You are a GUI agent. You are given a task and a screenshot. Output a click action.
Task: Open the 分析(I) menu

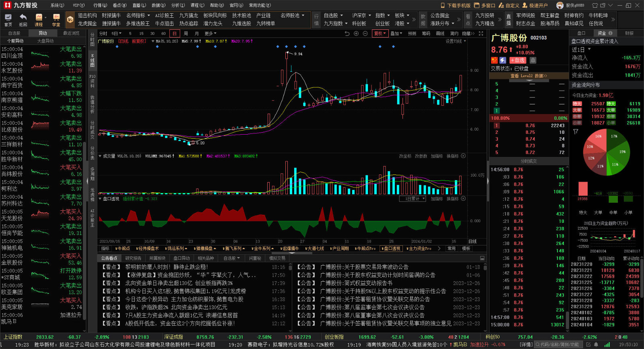(178, 5)
